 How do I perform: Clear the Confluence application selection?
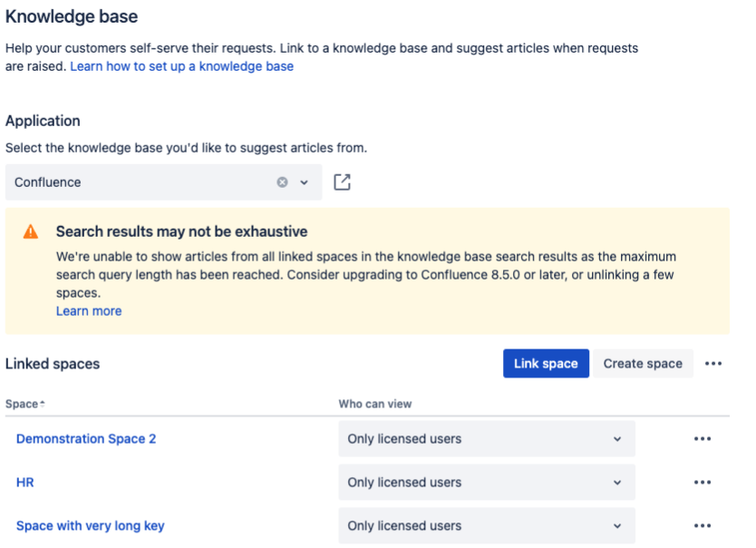[x=283, y=182]
